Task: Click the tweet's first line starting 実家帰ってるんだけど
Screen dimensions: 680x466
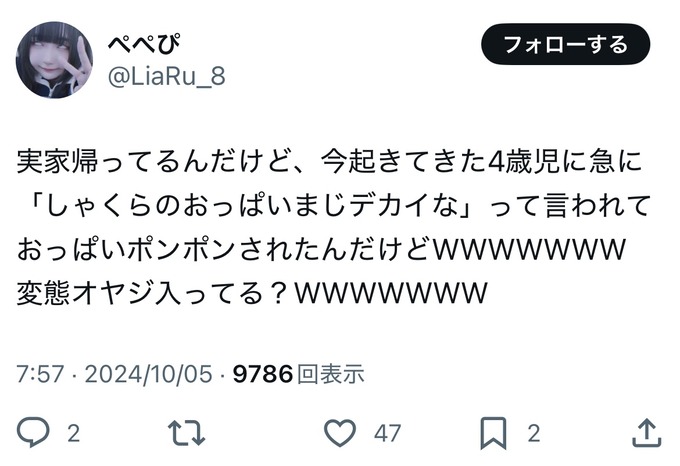Action: 330,161
